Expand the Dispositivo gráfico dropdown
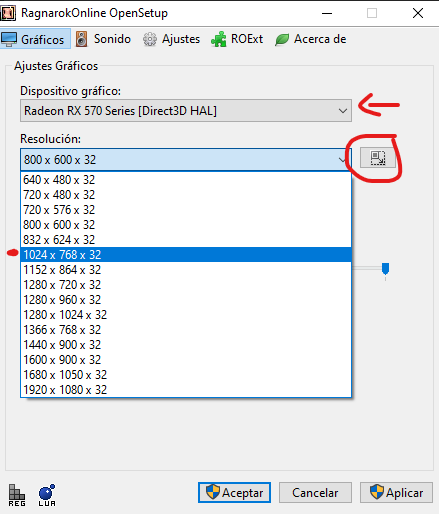Viewport: 439px width, 514px height. pyautogui.click(x=186, y=111)
